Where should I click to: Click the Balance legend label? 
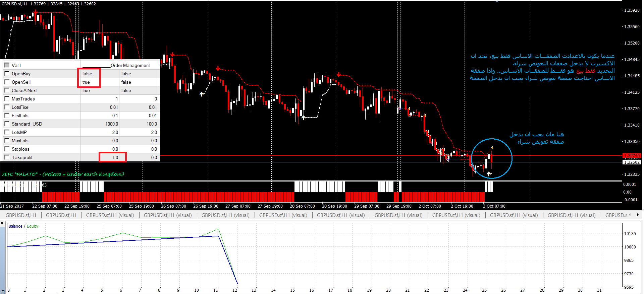(x=15, y=226)
